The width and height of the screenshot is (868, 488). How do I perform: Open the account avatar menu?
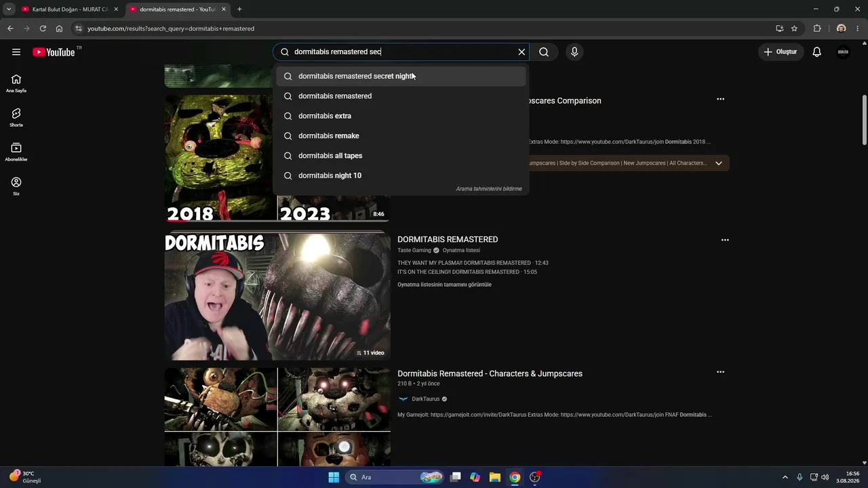coord(843,52)
